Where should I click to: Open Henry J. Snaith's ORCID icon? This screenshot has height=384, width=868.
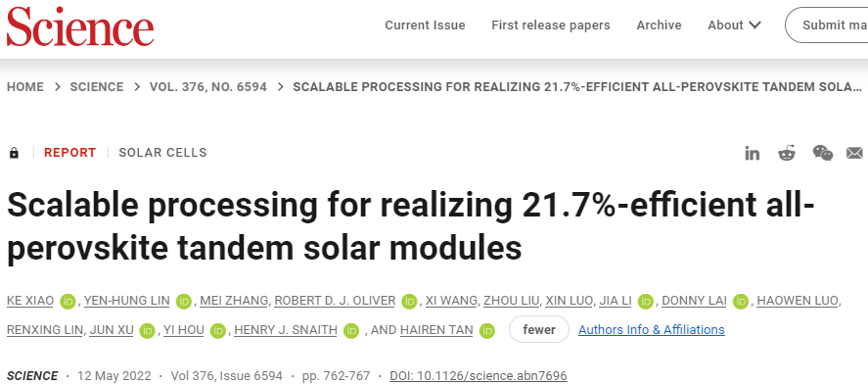(x=351, y=331)
